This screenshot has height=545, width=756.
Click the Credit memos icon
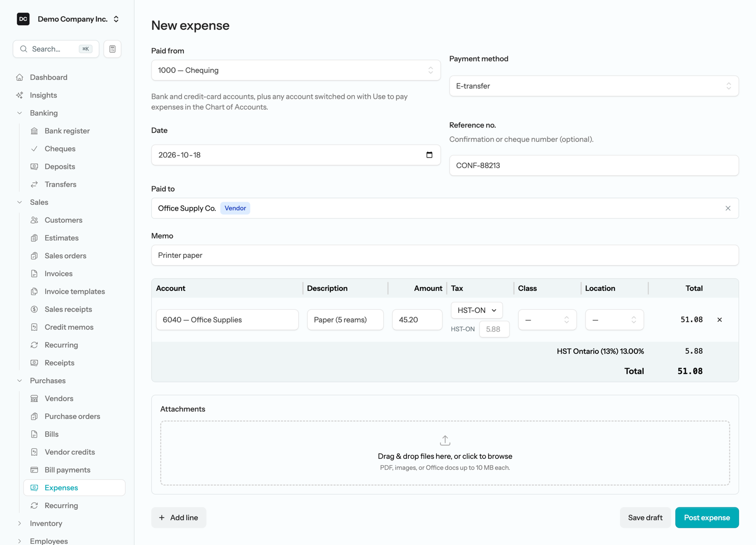click(34, 327)
